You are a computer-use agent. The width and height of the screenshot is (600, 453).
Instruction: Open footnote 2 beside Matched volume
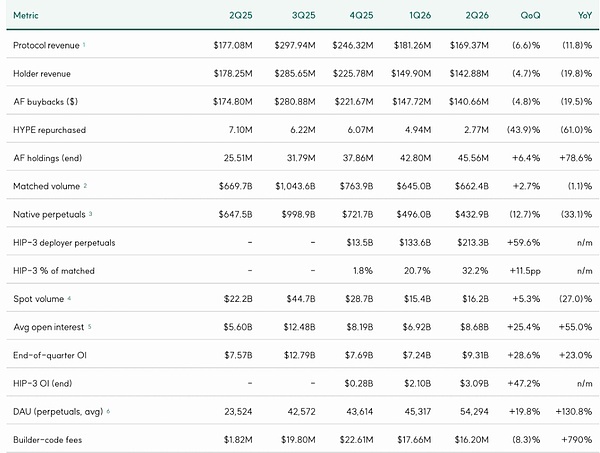pos(85,186)
